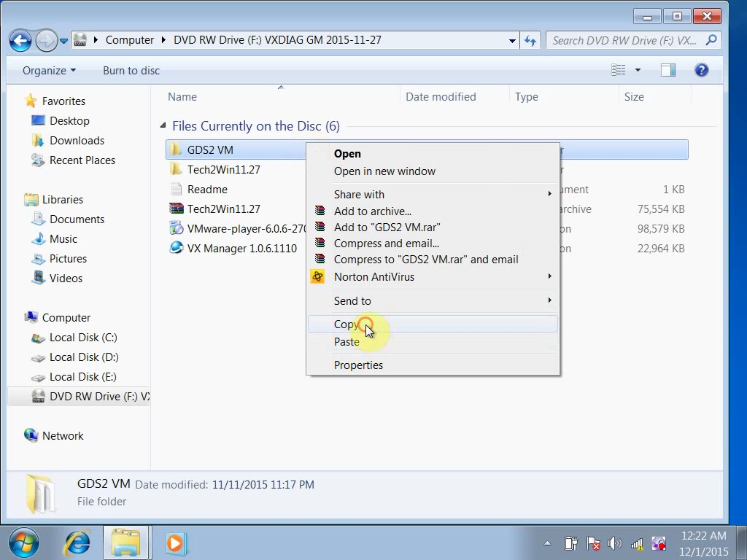Click Copy in the context menu
Screen dimensions: 747x560
[433, 324]
